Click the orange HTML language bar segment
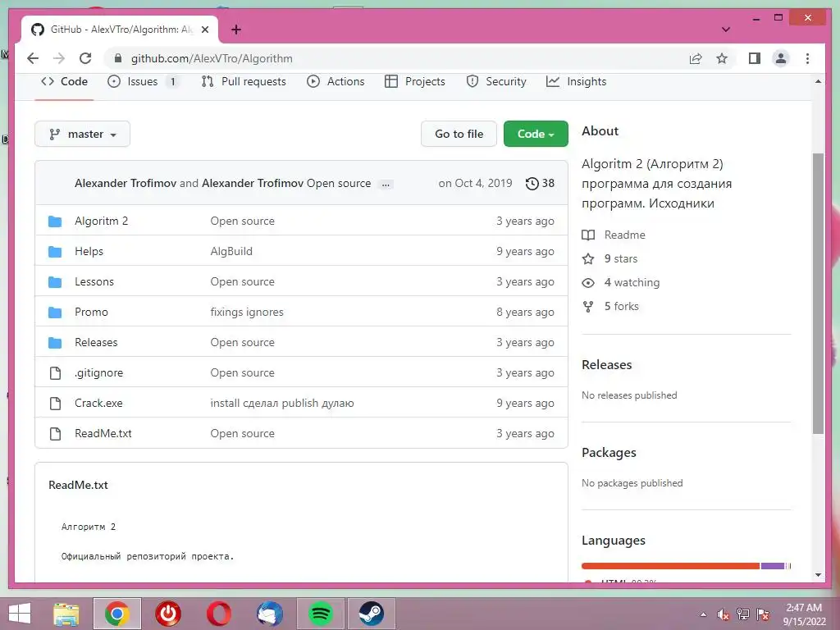Image resolution: width=840 pixels, height=630 pixels. pyautogui.click(x=670, y=566)
